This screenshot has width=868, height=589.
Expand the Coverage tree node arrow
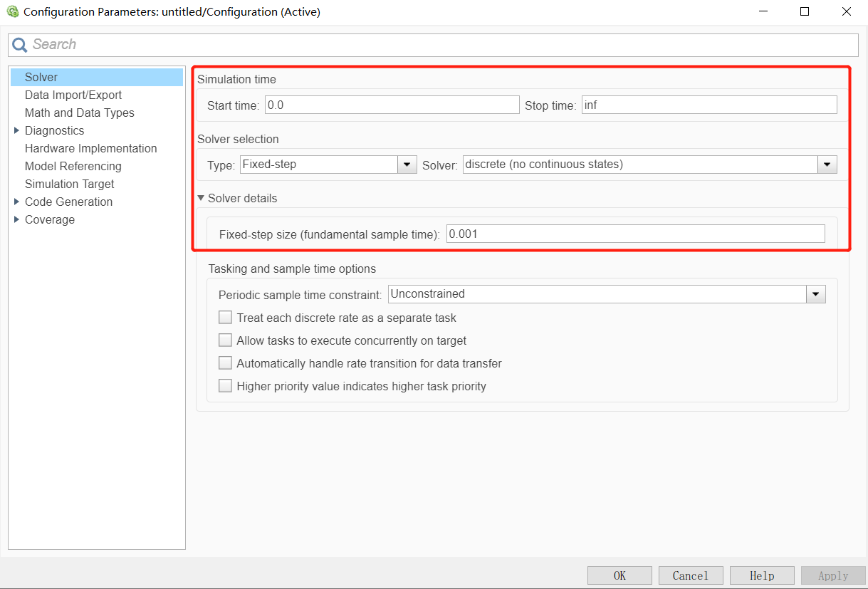click(x=16, y=219)
